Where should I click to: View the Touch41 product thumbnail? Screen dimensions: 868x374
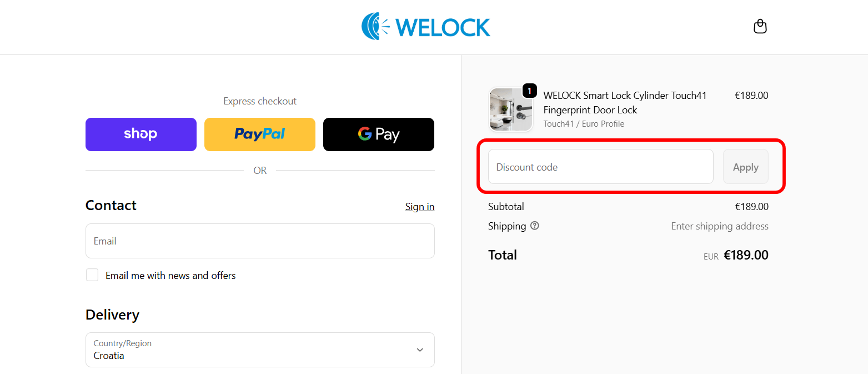(x=510, y=109)
